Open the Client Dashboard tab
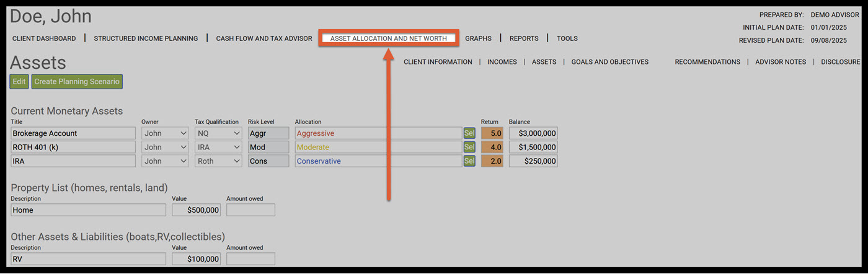This screenshot has width=868, height=274. tap(44, 38)
